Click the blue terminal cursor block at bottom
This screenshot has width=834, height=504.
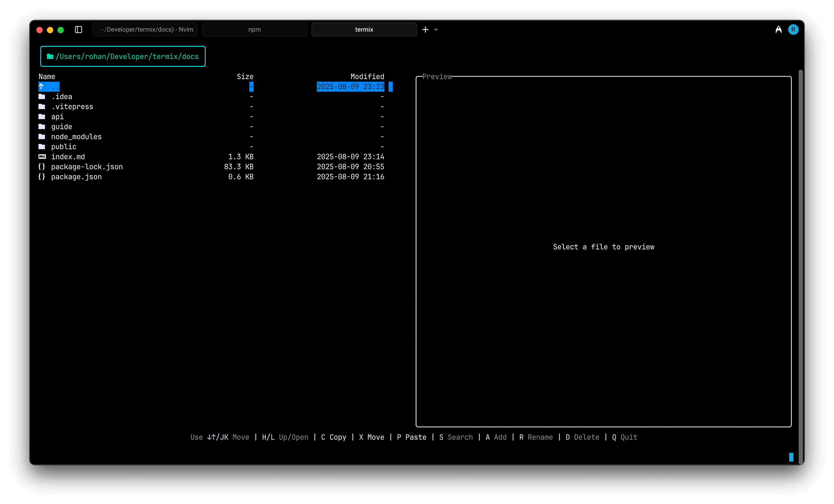791,457
